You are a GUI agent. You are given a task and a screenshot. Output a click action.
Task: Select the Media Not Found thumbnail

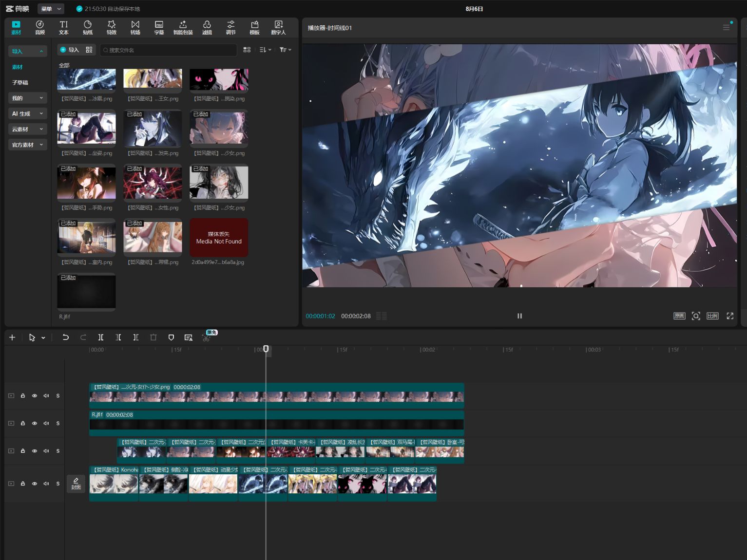tap(219, 238)
